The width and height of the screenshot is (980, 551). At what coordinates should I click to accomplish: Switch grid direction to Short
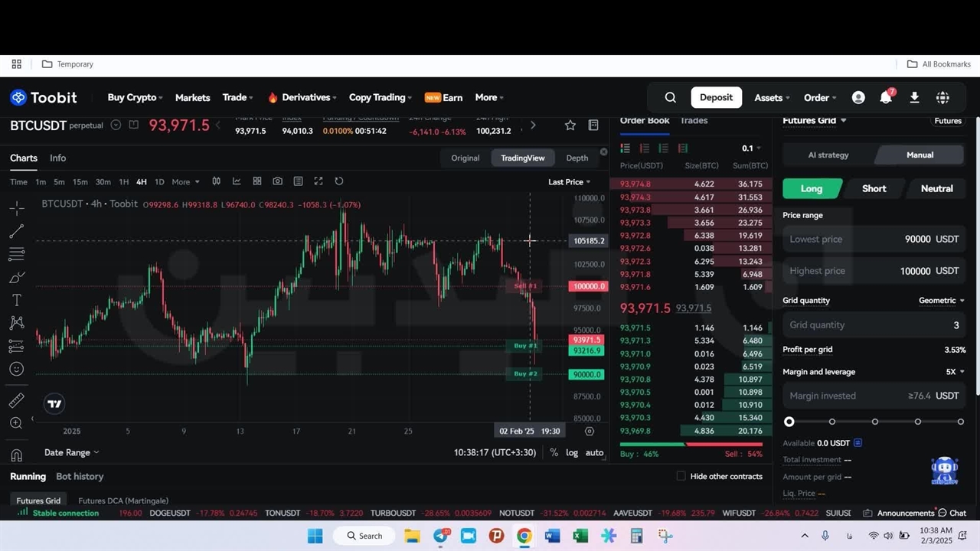[874, 188]
